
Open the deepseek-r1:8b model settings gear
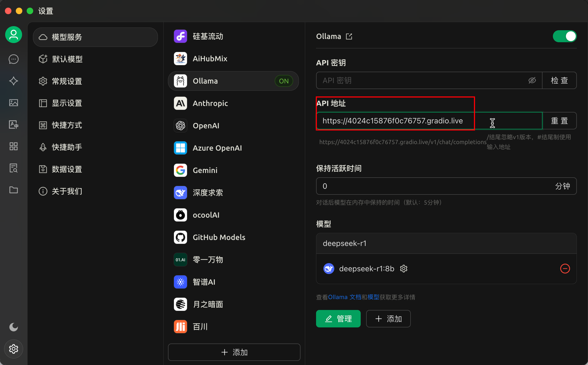click(x=404, y=269)
